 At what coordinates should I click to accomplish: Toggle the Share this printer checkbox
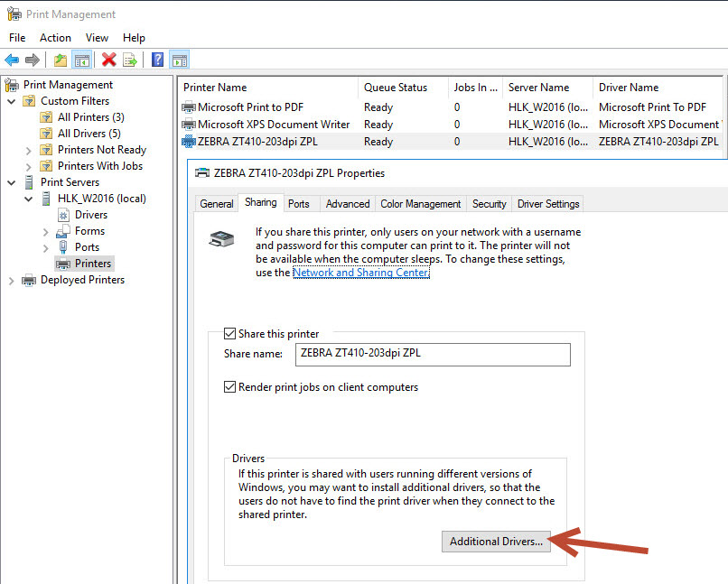[230, 334]
